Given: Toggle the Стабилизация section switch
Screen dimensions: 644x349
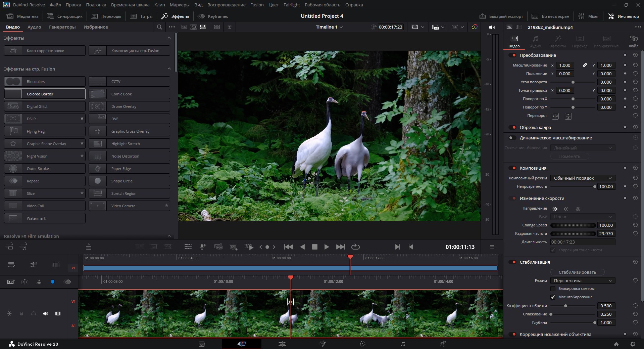Looking at the screenshot, I should 512,262.
